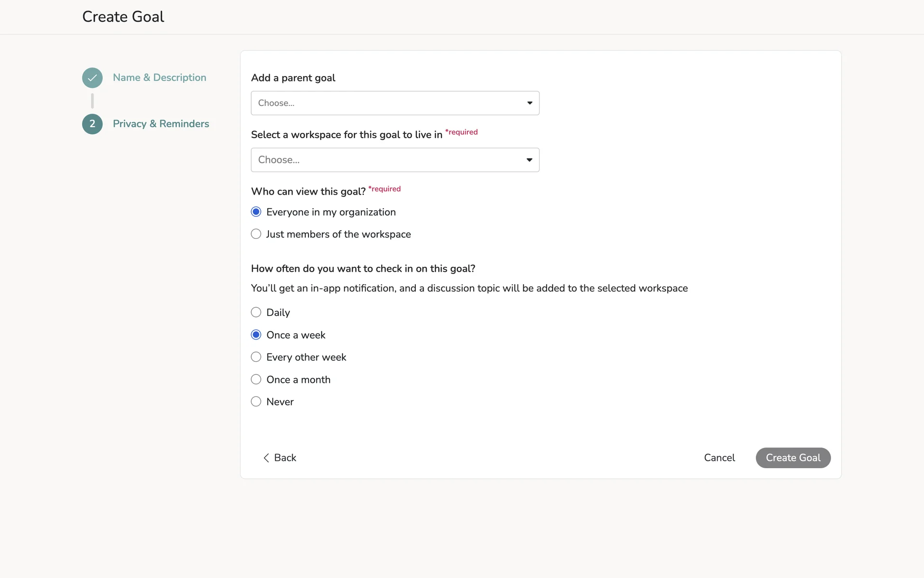Select Everyone in my organization
Viewport: 924px width, 578px height.
256,212
